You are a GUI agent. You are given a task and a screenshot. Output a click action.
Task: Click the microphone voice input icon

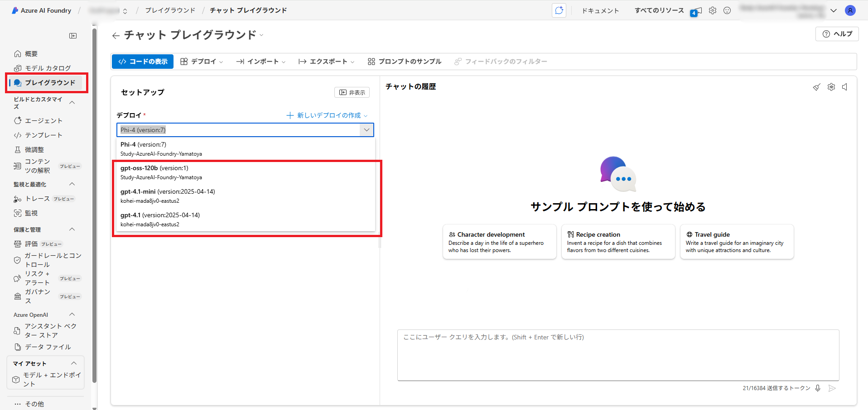(x=818, y=388)
